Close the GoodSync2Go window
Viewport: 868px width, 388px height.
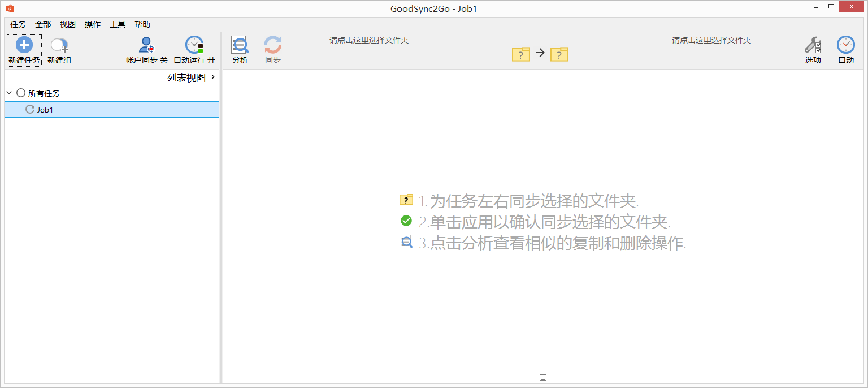point(852,7)
